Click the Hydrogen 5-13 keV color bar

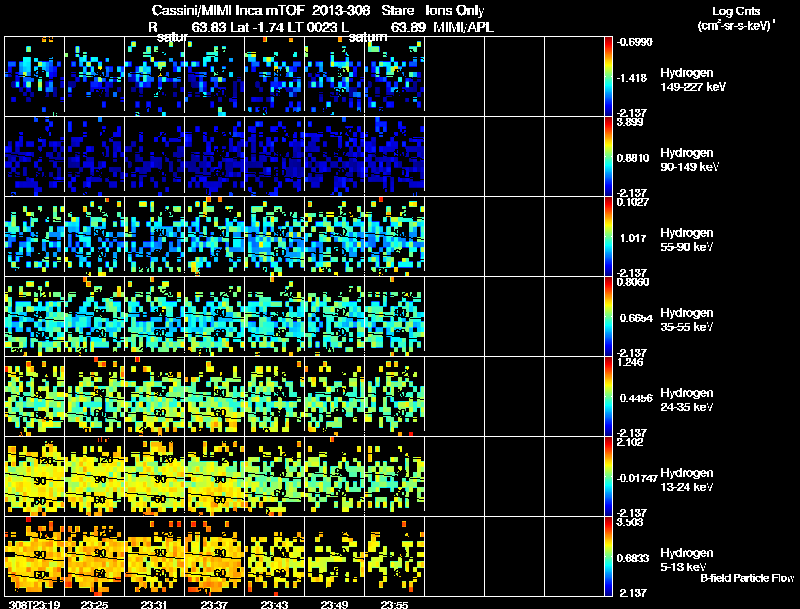(608, 556)
